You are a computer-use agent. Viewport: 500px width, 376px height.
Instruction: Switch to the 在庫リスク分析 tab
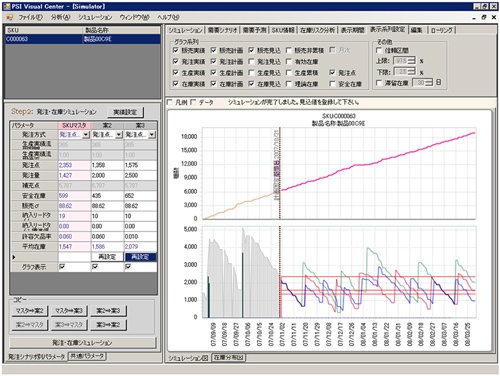(x=317, y=30)
